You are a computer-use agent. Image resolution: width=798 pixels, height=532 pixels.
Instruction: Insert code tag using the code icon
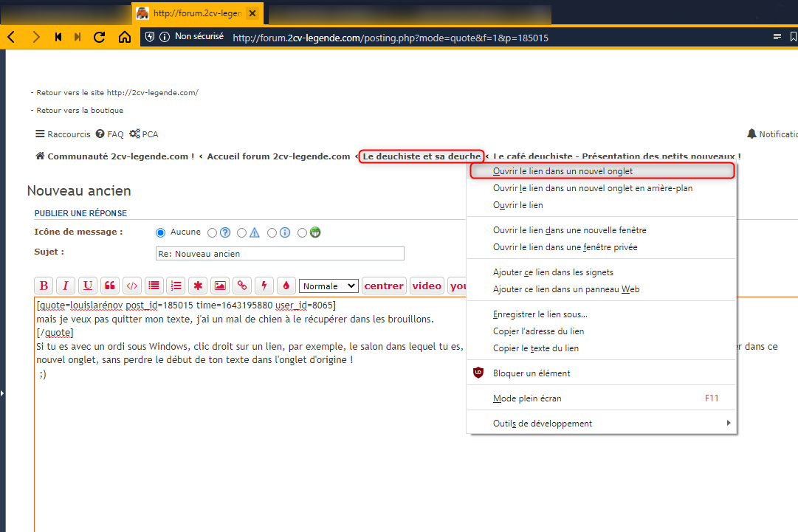(x=132, y=286)
